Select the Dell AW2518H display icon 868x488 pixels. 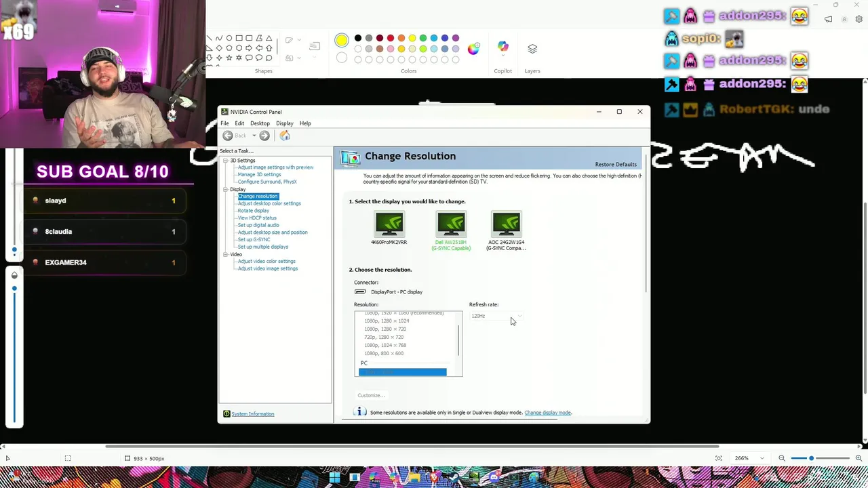coord(451,224)
